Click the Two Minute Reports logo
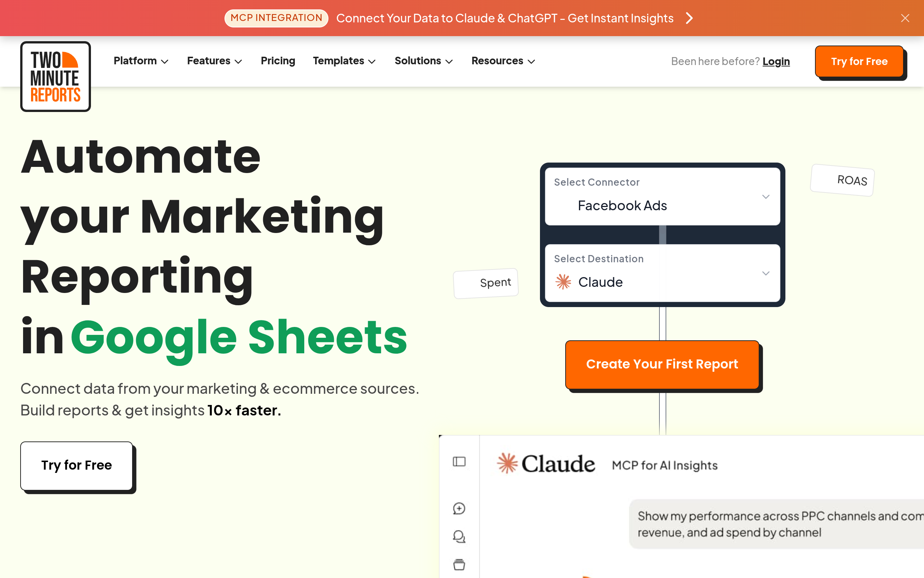 coord(55,77)
